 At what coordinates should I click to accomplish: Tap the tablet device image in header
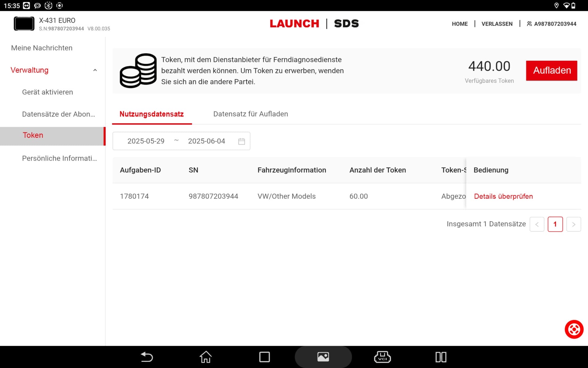coord(24,24)
